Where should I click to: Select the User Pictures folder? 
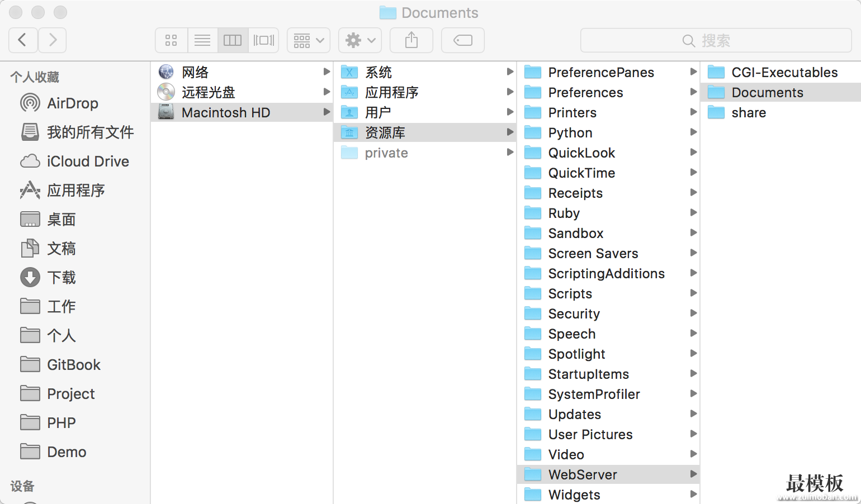609,434
